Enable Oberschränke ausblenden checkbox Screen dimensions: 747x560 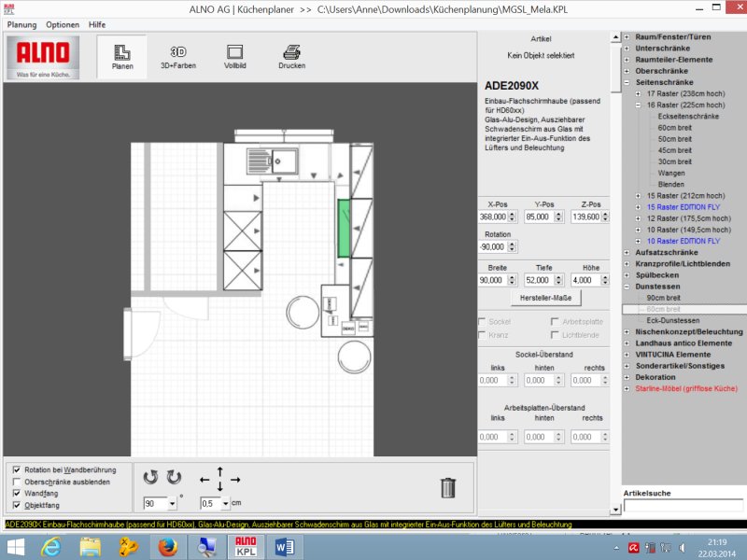coord(16,482)
